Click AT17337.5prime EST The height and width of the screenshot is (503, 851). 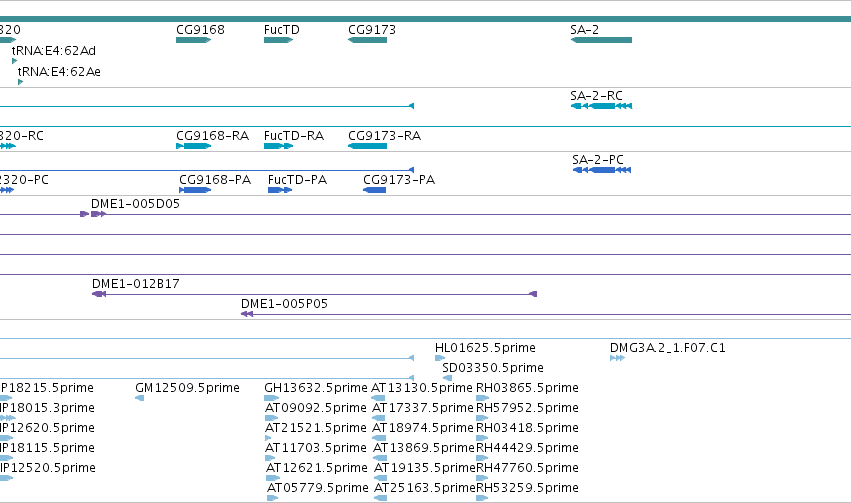point(379,418)
